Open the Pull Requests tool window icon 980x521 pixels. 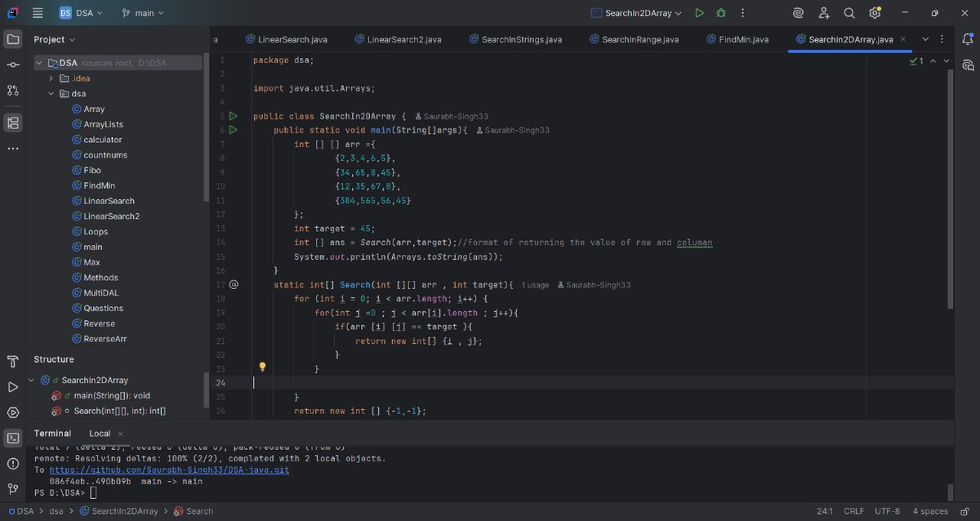pos(13,90)
